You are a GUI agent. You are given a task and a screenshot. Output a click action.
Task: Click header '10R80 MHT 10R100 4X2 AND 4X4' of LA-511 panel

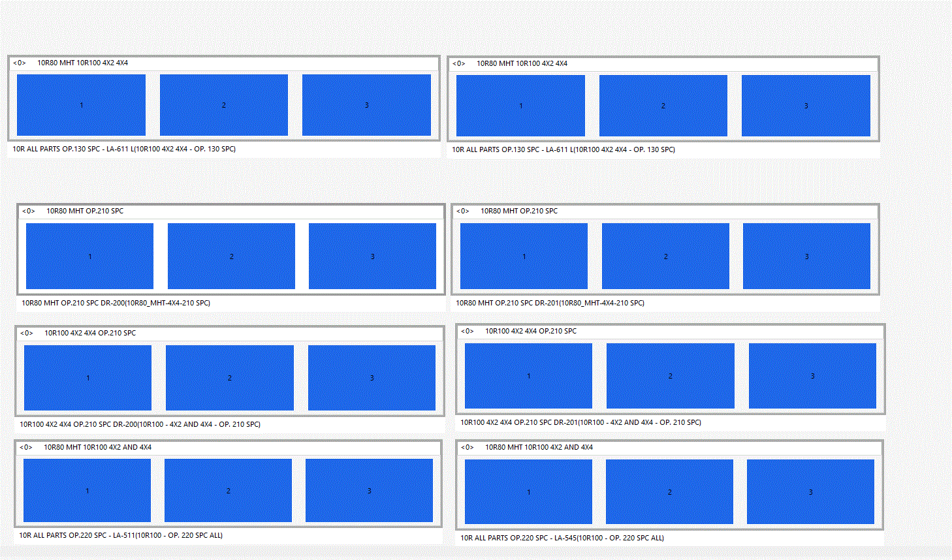(97, 447)
